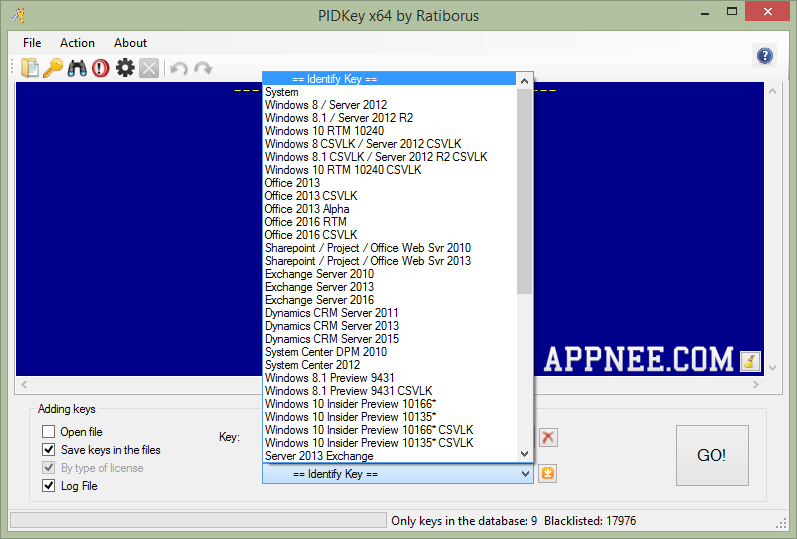
Task: Select highlighted == Identify Key == list item
Action: click(x=389, y=79)
